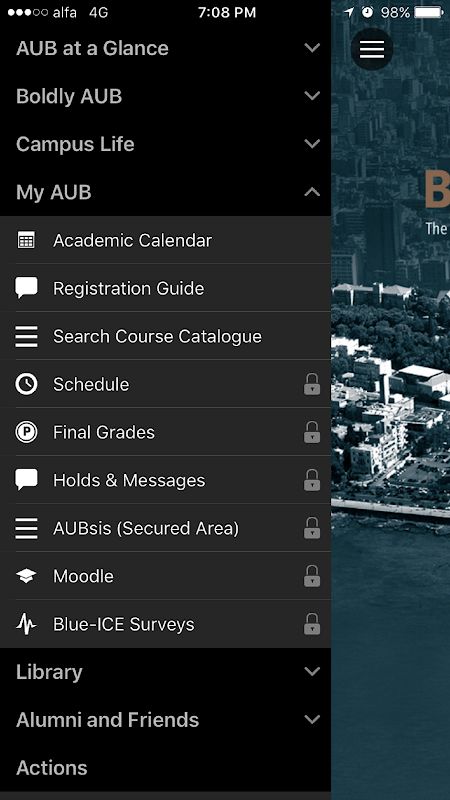450x800 pixels.
Task: Expand the AUB at a Glance section
Action: (165, 48)
